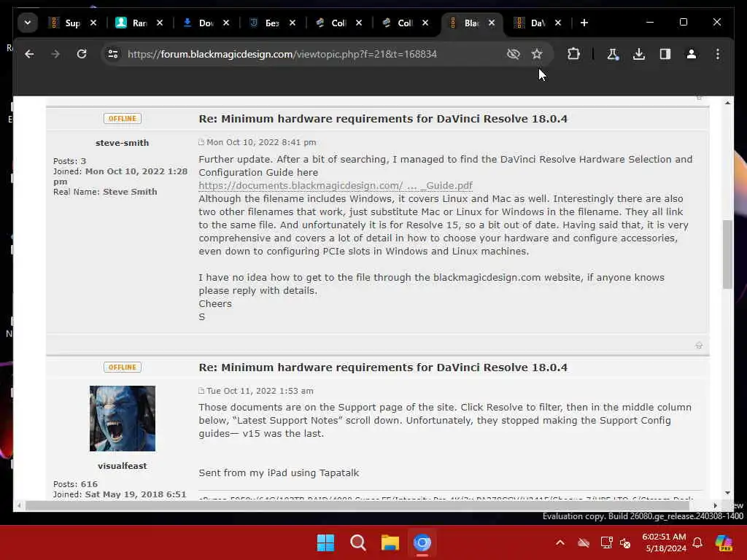
Task: Switch to the "Dow" browser tab
Action: [x=199, y=23]
